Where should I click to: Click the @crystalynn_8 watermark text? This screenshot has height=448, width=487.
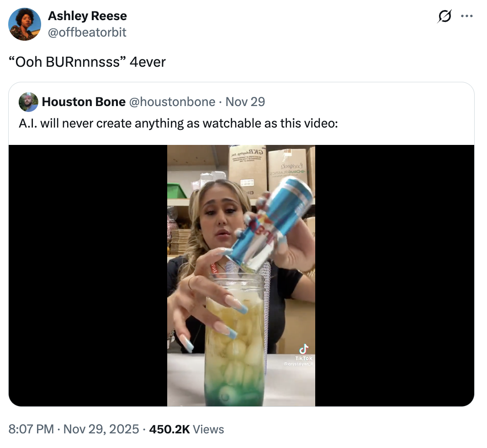pyautogui.click(x=297, y=364)
